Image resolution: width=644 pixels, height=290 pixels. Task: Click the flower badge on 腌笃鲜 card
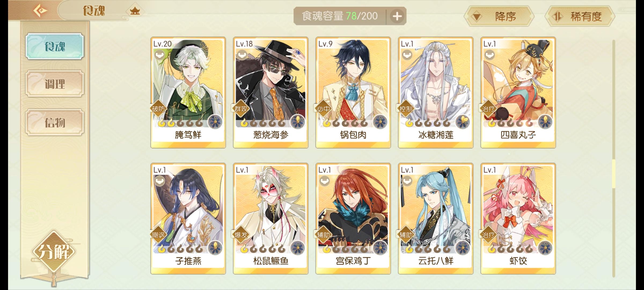point(215,122)
